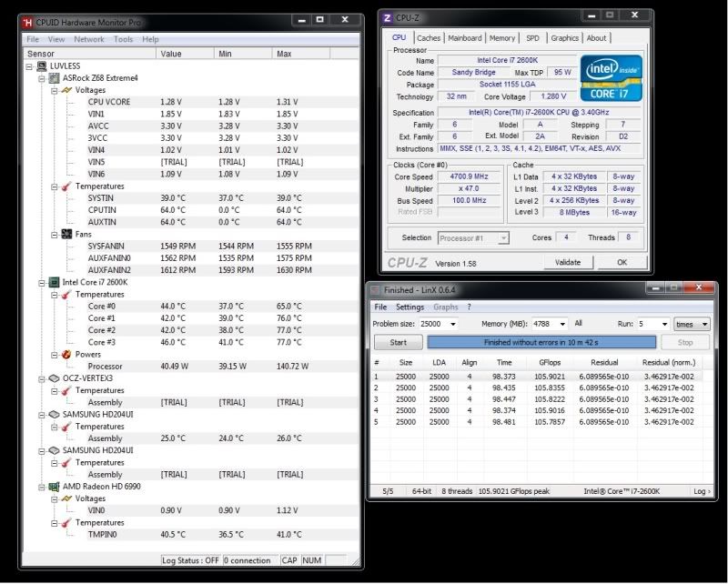The height and width of the screenshot is (584, 728).
Task: Click the CPU-Z title bar Z icon
Action: coord(387,17)
